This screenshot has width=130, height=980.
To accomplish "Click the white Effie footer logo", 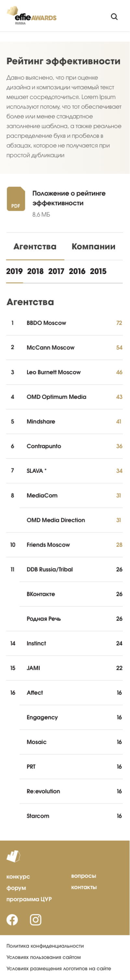I will click(13, 856).
